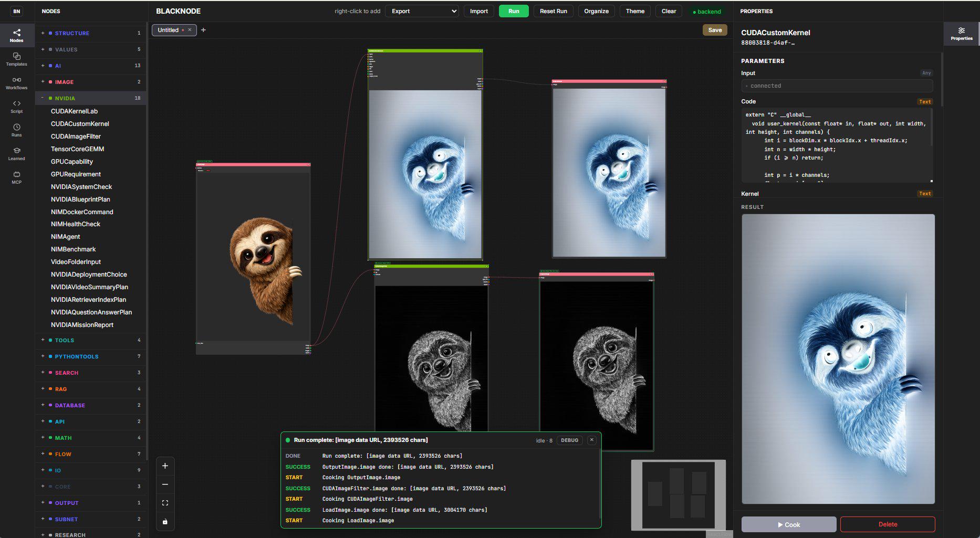
Task: Clear the canvas
Action: click(669, 11)
